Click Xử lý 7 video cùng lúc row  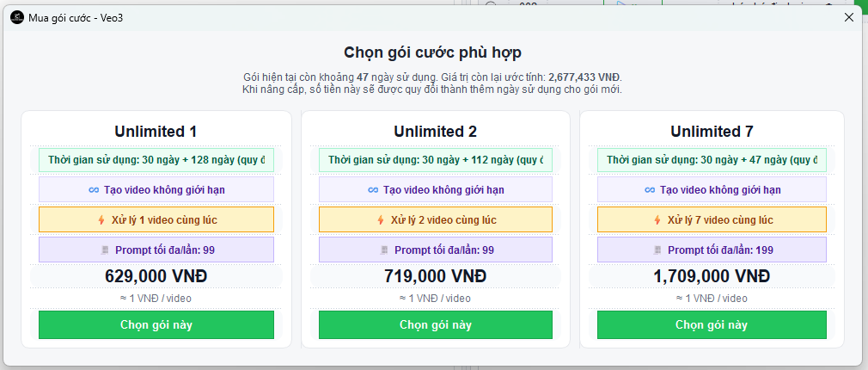(712, 220)
